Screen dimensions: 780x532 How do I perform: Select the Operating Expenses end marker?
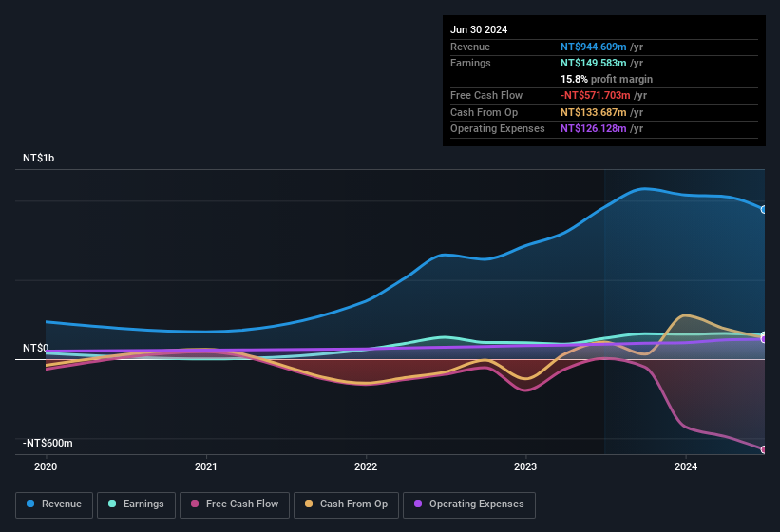(x=764, y=339)
